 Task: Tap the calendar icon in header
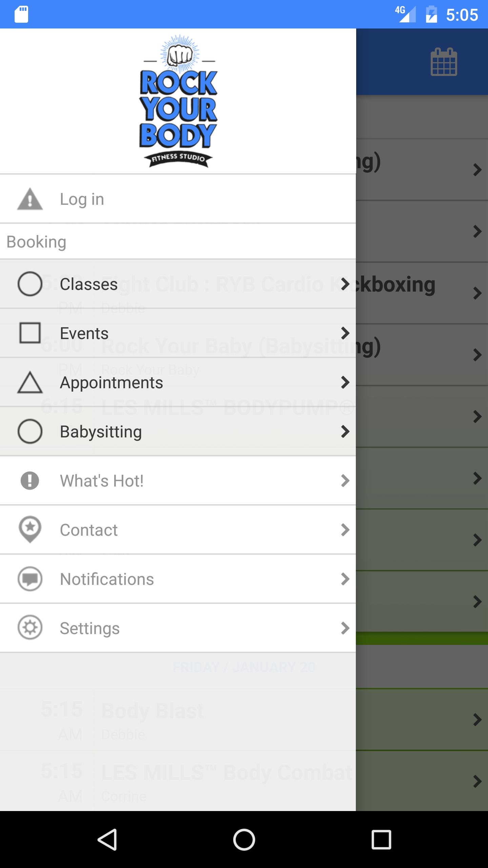click(x=444, y=62)
